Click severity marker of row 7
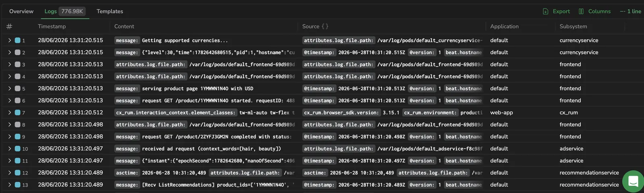Viewport: 644px width, 193px height. click(18, 112)
